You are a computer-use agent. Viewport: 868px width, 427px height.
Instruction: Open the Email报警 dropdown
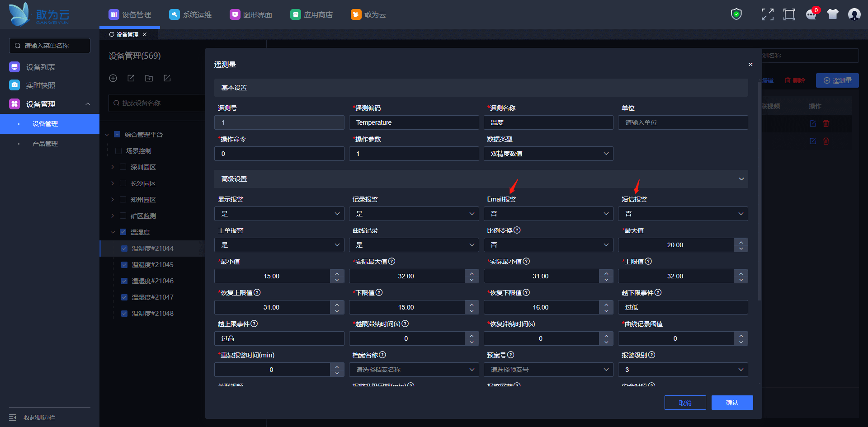coord(548,214)
